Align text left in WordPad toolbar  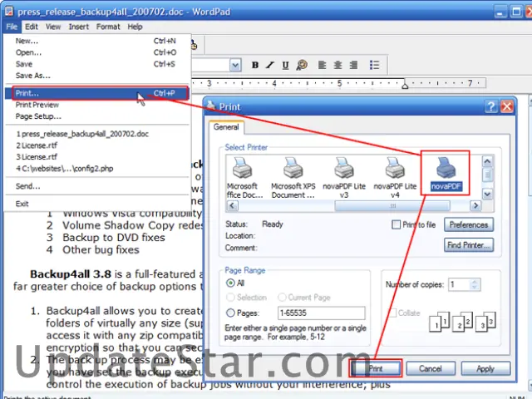(x=322, y=65)
